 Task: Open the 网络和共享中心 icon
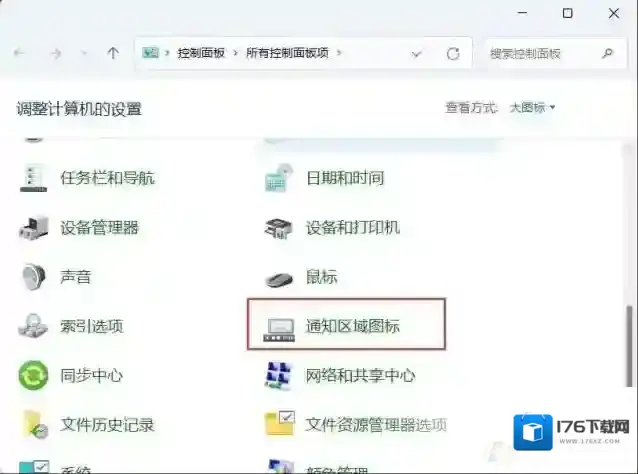(x=279, y=375)
